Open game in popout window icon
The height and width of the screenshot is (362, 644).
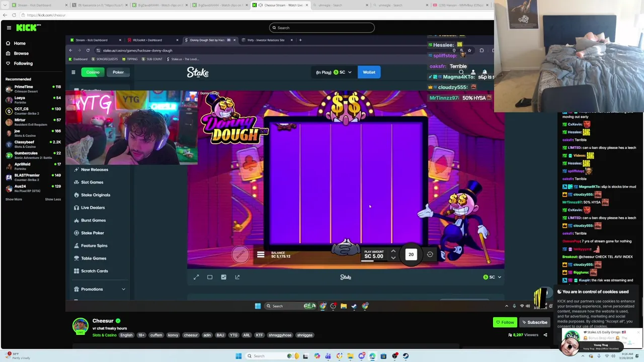[237, 277]
